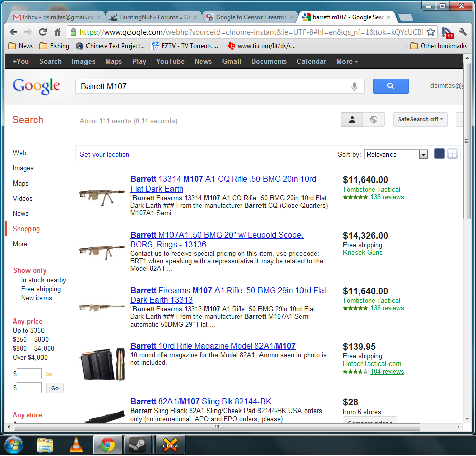Switch to list view of results
Image resolution: width=476 pixels, height=456 pixels.
[439, 154]
